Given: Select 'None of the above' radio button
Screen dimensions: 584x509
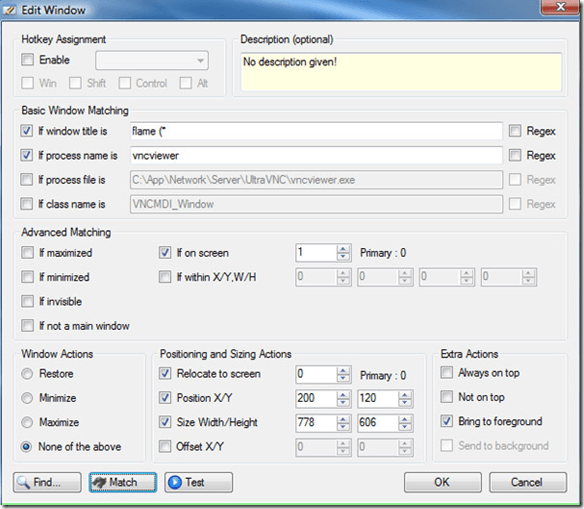Looking at the screenshot, I should pyautogui.click(x=27, y=446).
